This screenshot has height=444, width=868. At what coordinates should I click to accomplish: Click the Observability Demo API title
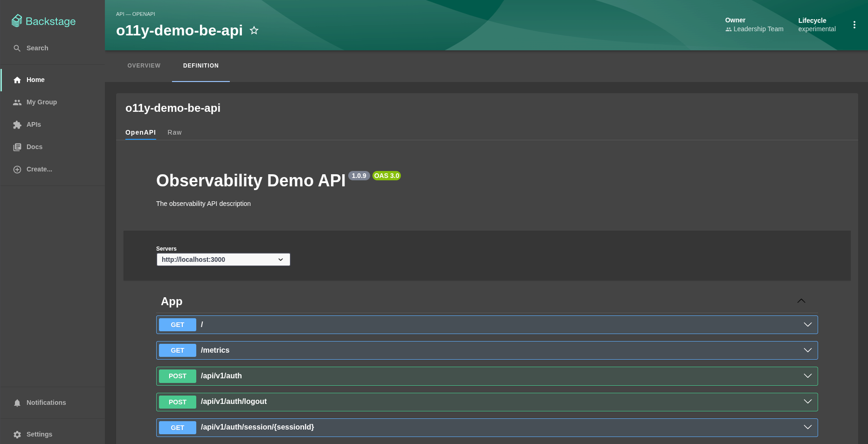tap(251, 180)
